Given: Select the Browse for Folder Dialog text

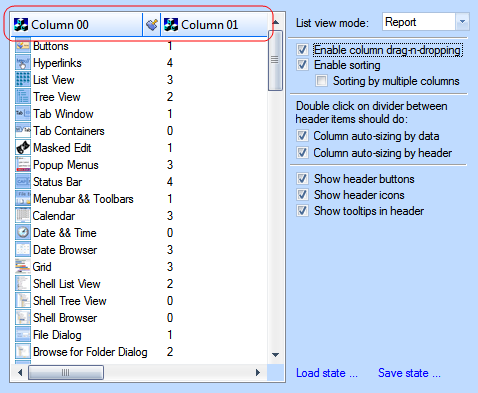Looking at the screenshot, I should pos(90,352).
